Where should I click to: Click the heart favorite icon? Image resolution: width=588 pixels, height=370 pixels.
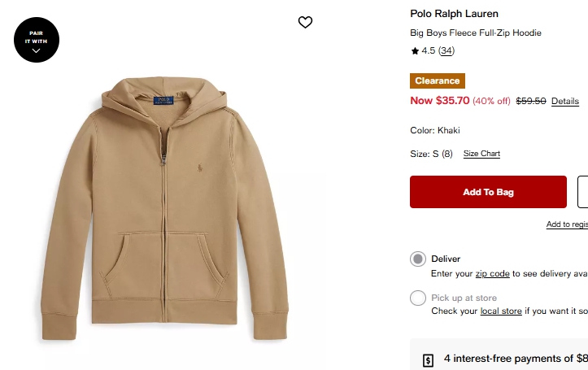tap(305, 23)
